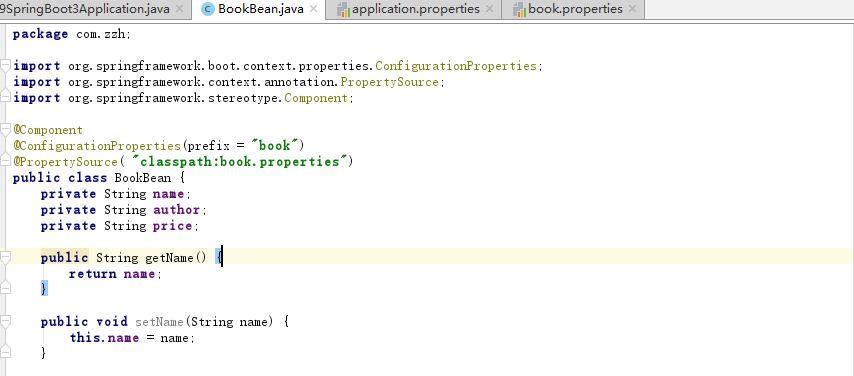This screenshot has width=854, height=376.
Task: Click the package com.zzh line
Action: [72, 34]
